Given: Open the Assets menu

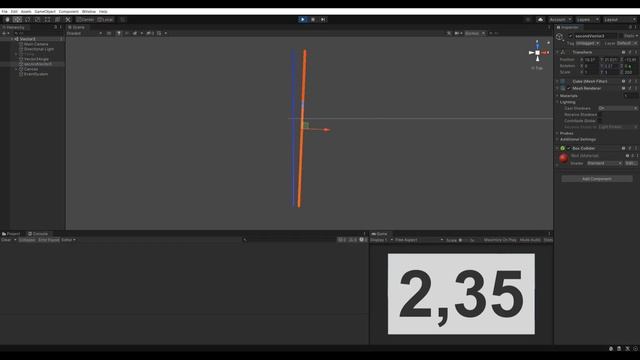Looking at the screenshot, I should pos(26,11).
